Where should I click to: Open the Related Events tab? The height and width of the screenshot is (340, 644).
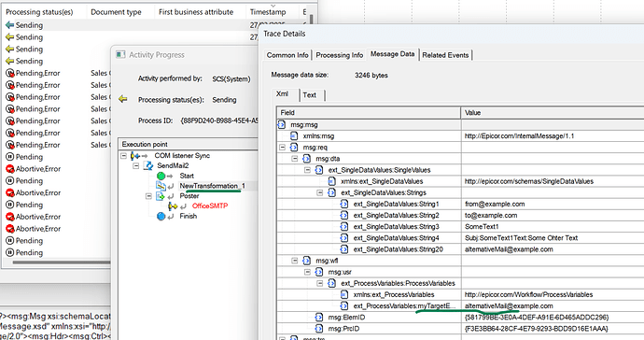[445, 55]
